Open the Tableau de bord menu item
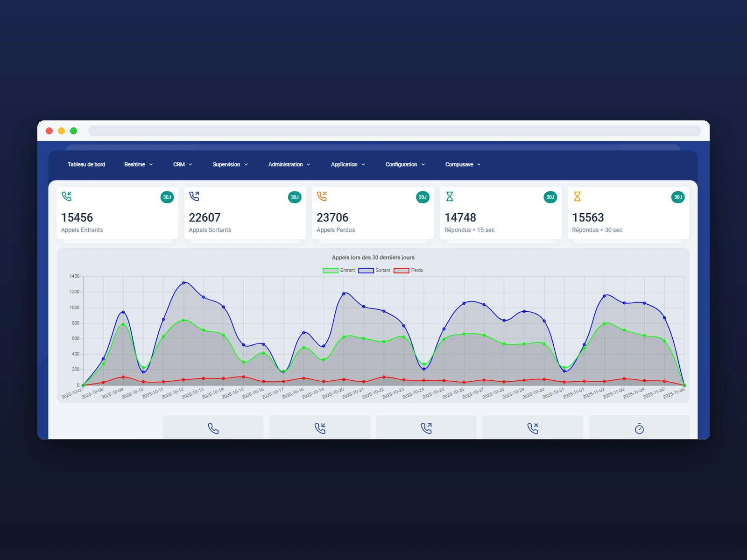747x560 pixels. 86,164
